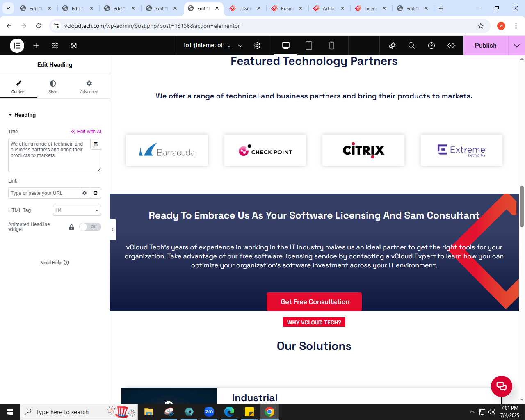The width and height of the screenshot is (525, 420).
Task: Expand the Publish options arrow
Action: (x=517, y=46)
